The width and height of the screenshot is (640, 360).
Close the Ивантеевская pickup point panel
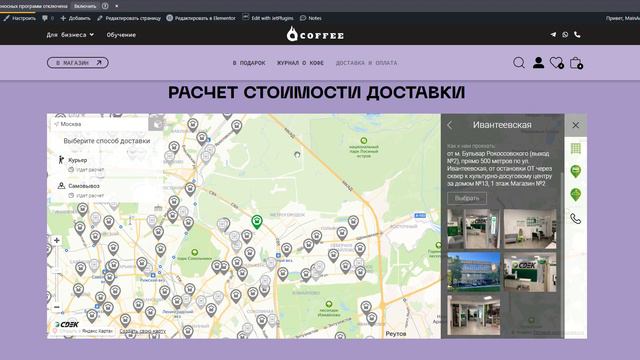576,125
